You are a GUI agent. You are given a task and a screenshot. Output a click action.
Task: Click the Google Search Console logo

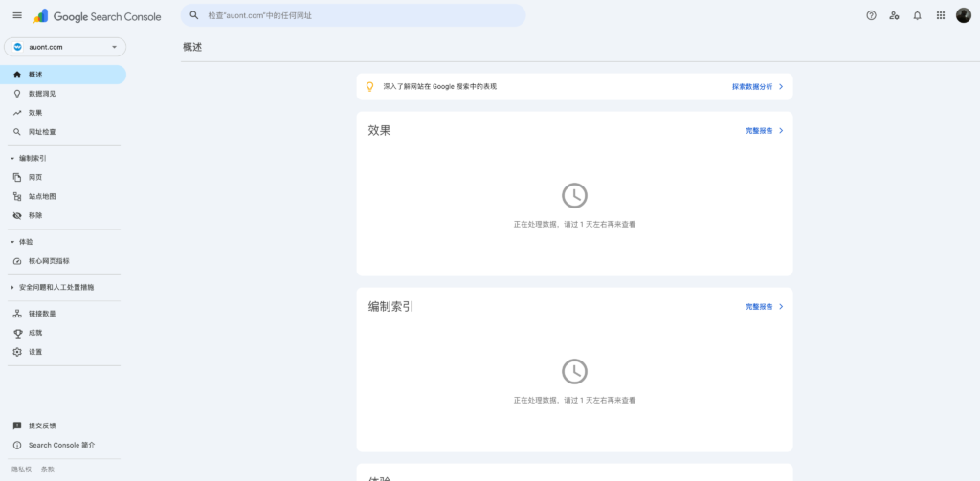coord(97,17)
